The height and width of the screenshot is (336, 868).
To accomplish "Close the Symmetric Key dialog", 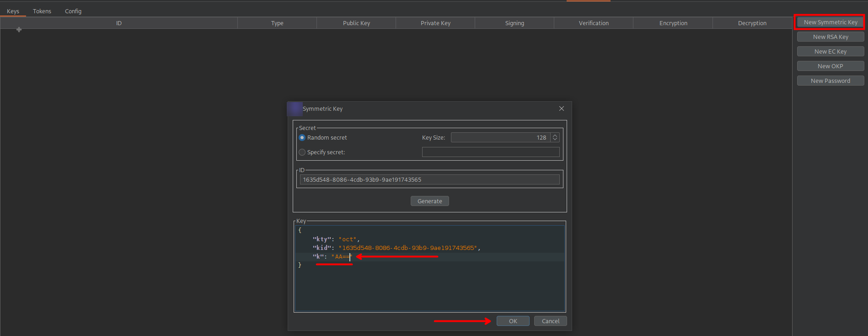I will tap(561, 108).
